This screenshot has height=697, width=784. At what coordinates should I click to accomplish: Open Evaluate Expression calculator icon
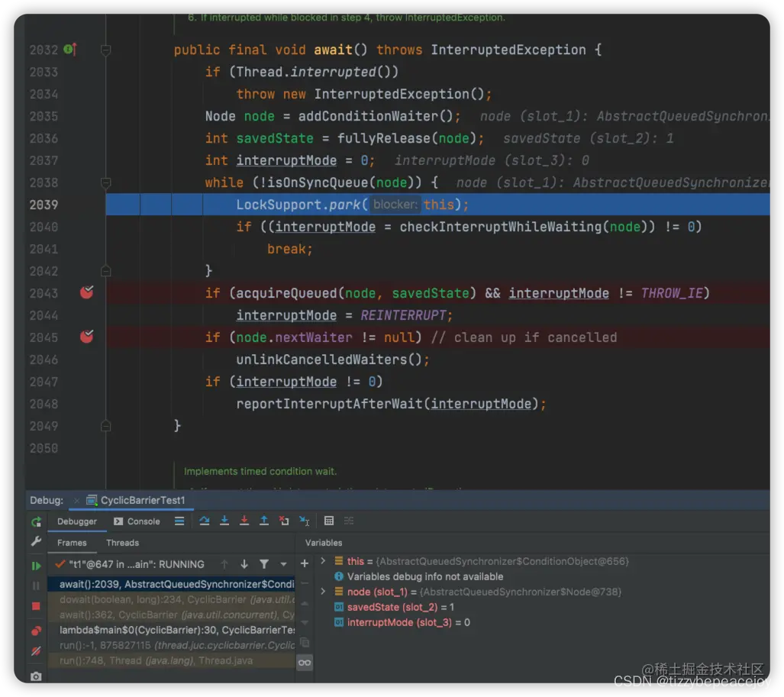(328, 521)
